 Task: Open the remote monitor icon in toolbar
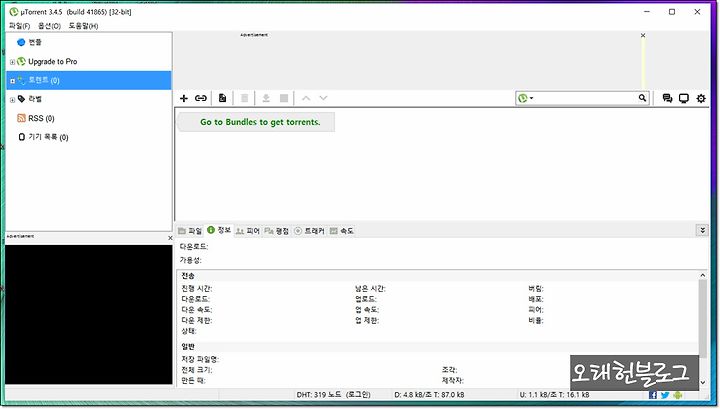[x=684, y=98]
